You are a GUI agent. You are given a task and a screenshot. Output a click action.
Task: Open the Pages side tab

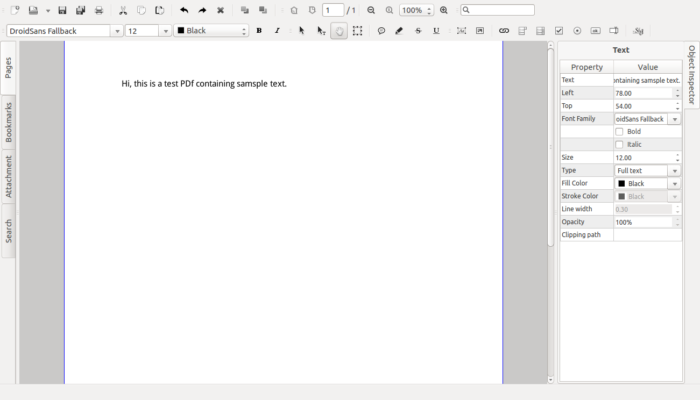coord(8,68)
